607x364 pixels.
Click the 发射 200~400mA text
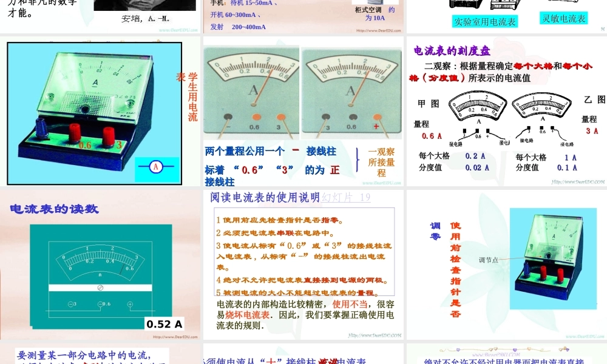click(x=238, y=27)
